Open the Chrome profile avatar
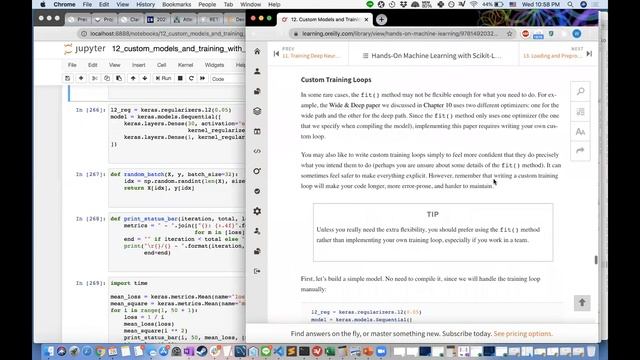 coord(576,34)
